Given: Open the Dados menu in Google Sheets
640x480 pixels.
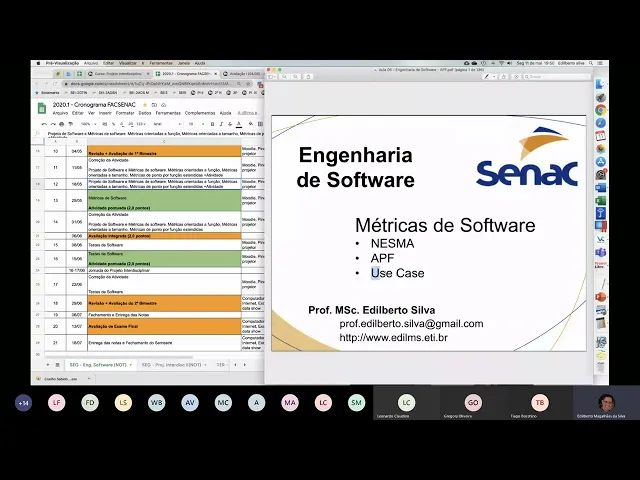Looking at the screenshot, I should coord(145,113).
